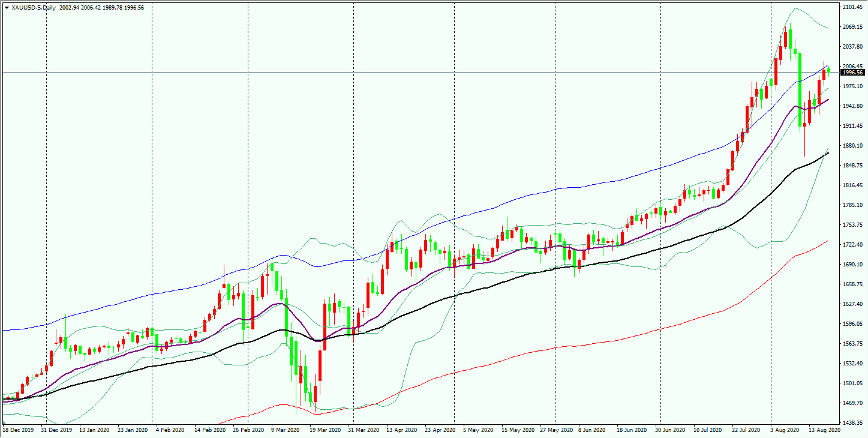
Task: Click the 27 May 2020 date label
Action: tap(555, 431)
